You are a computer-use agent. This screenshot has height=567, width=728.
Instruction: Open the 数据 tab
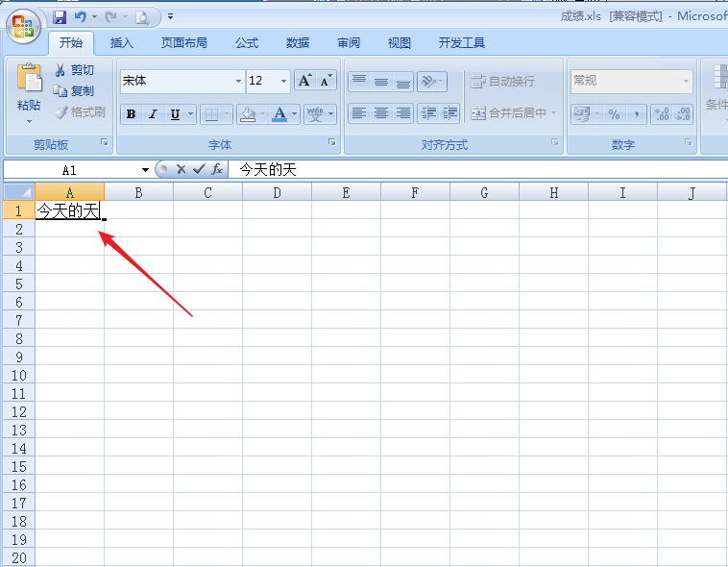click(x=298, y=43)
